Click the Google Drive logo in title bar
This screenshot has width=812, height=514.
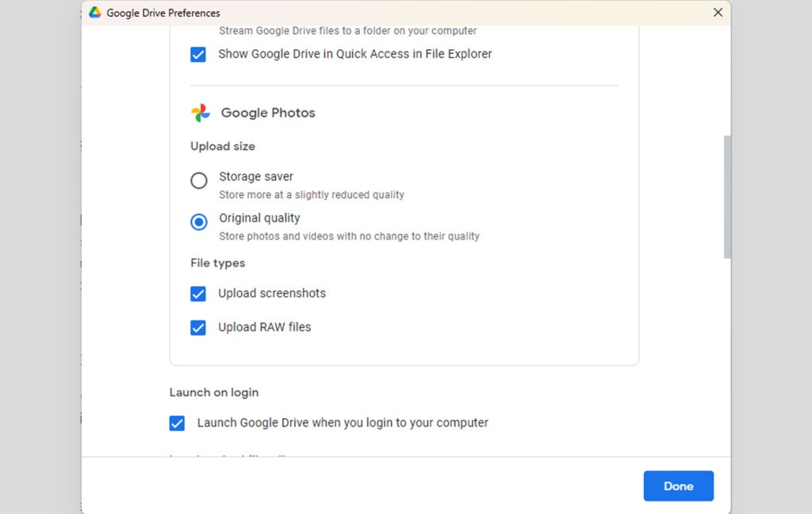pyautogui.click(x=95, y=12)
